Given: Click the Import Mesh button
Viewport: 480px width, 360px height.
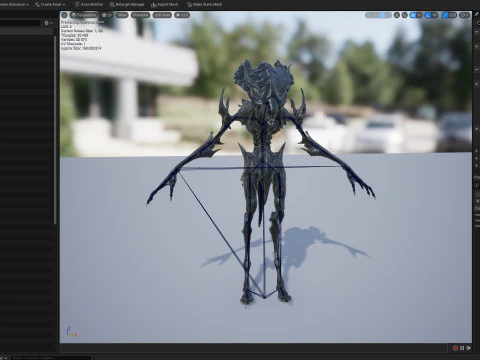Looking at the screenshot, I should coord(165,4).
